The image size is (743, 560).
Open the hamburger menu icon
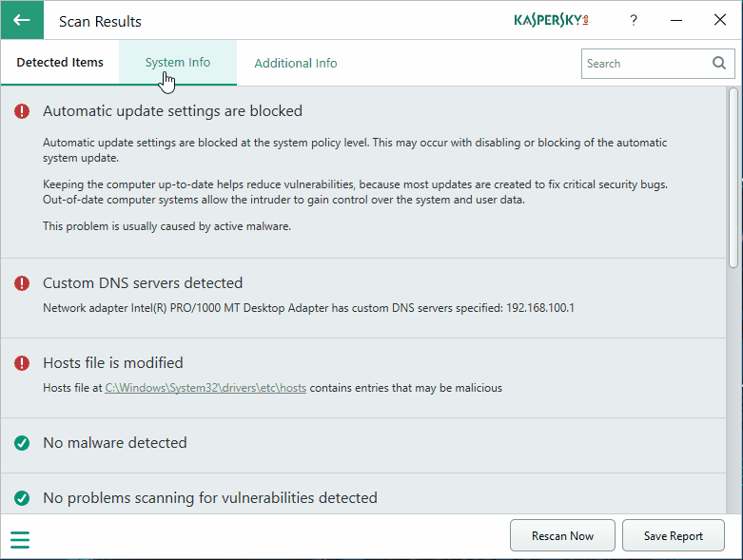coord(20,540)
